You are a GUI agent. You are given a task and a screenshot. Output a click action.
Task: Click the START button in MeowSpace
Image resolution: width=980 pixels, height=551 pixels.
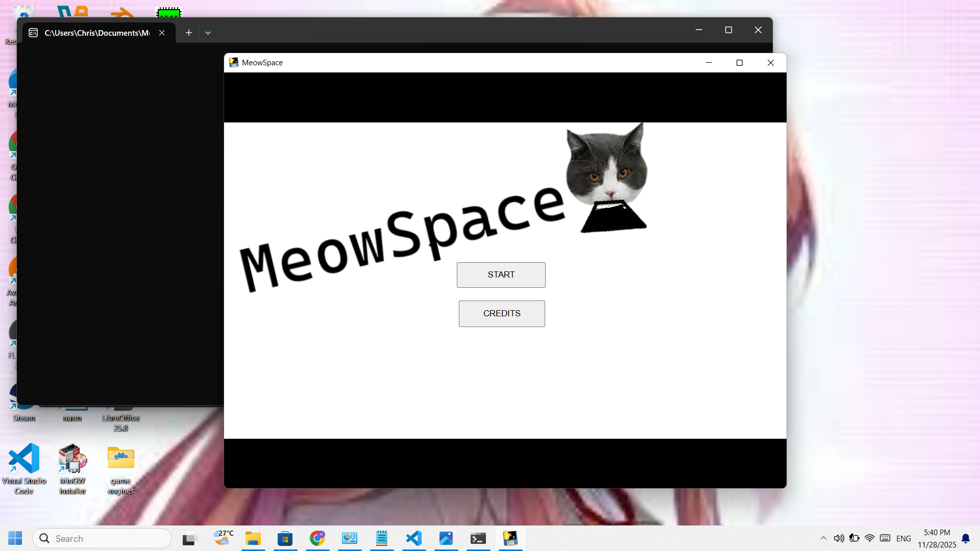coord(501,275)
